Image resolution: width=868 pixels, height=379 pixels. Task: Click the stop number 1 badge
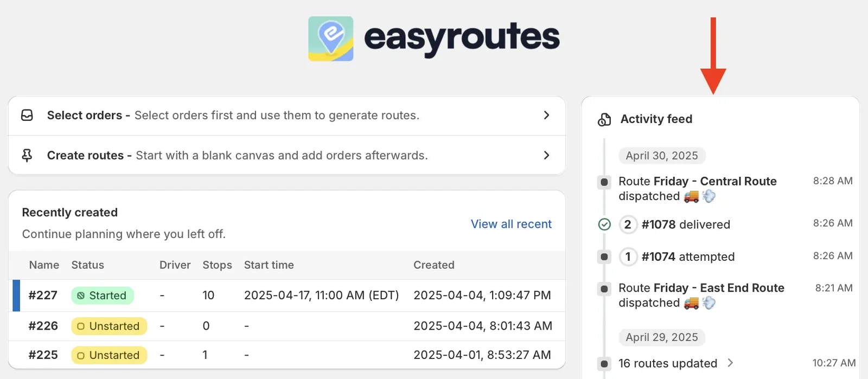point(628,256)
